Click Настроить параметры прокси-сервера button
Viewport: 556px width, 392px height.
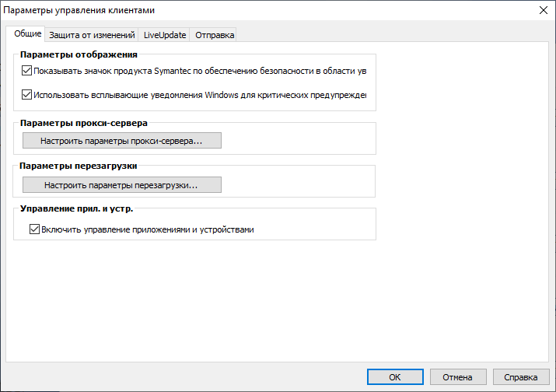click(x=121, y=141)
